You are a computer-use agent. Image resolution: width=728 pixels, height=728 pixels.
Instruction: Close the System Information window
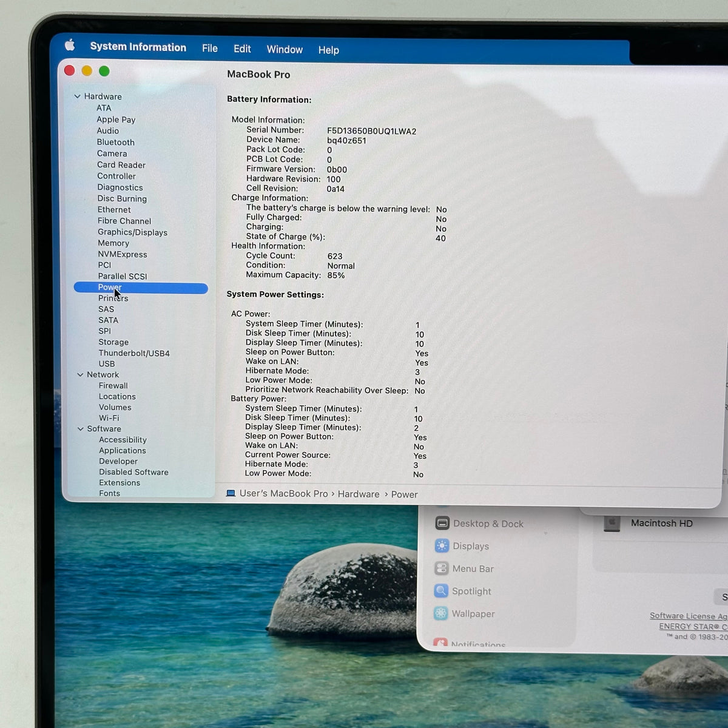point(69,70)
